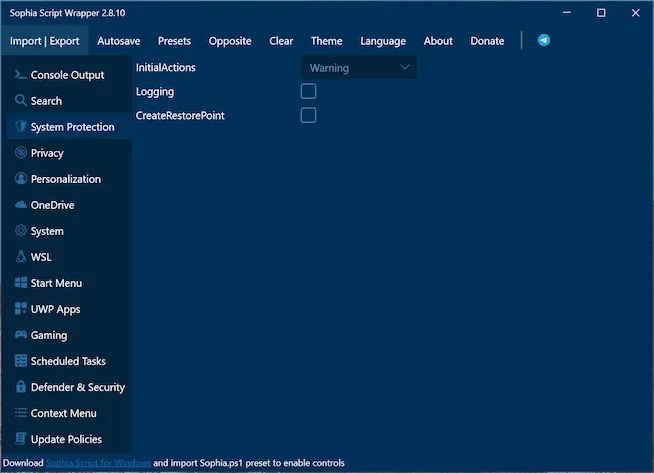Click the WSL penguin icon
This screenshot has height=473, width=654.
pos(20,257)
